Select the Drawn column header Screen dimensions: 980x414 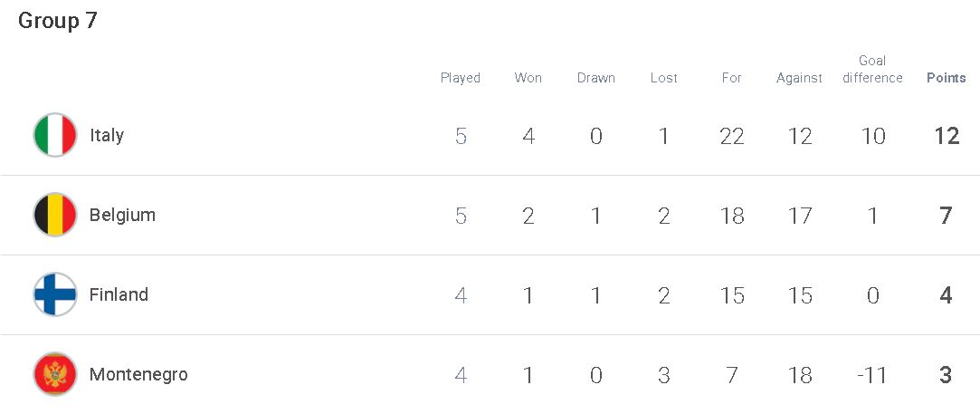point(596,78)
